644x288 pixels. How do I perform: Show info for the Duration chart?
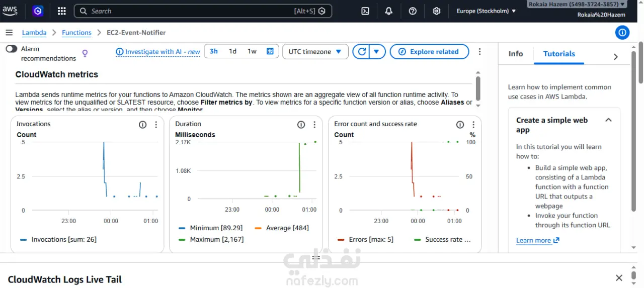pos(301,125)
